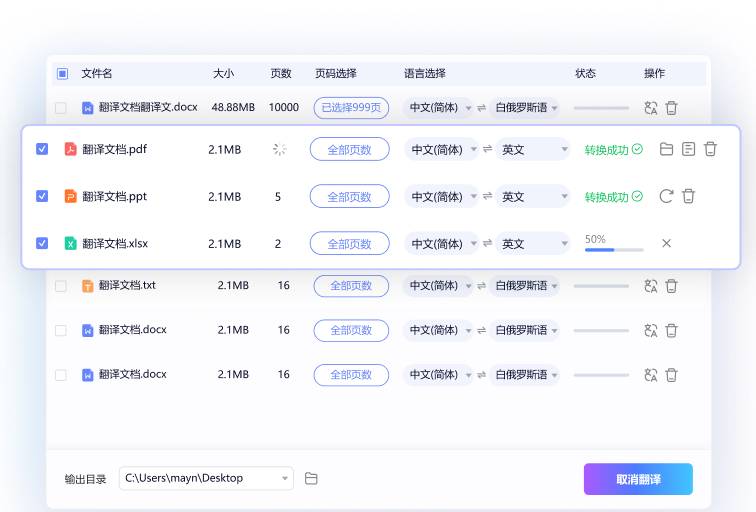The height and width of the screenshot is (512, 756).
Task: Open 英文 target dropdown for 翻译文档.ppt
Action: coord(533,197)
